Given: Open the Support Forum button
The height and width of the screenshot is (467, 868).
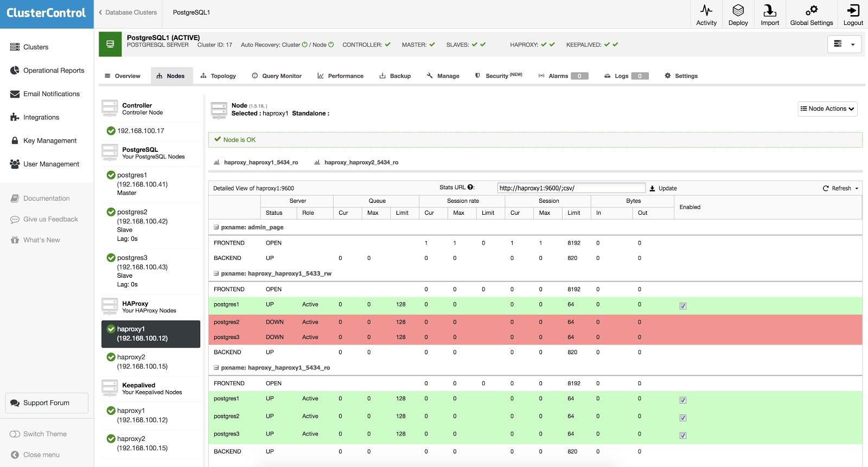Looking at the screenshot, I should [x=47, y=403].
